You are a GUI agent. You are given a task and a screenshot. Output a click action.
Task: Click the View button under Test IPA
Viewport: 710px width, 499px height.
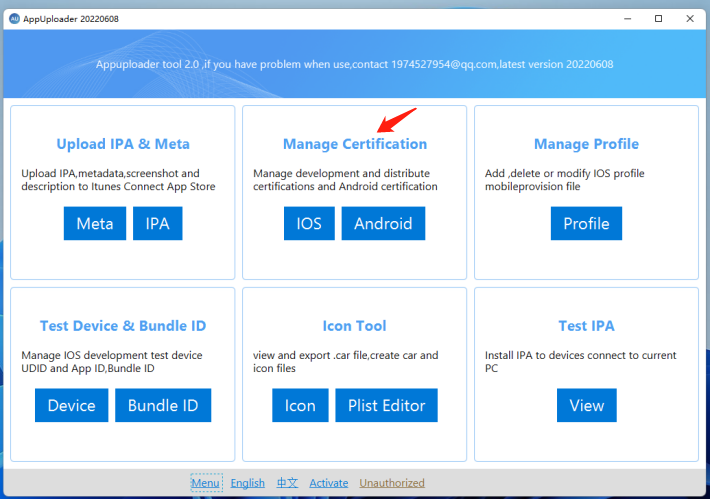(x=587, y=405)
